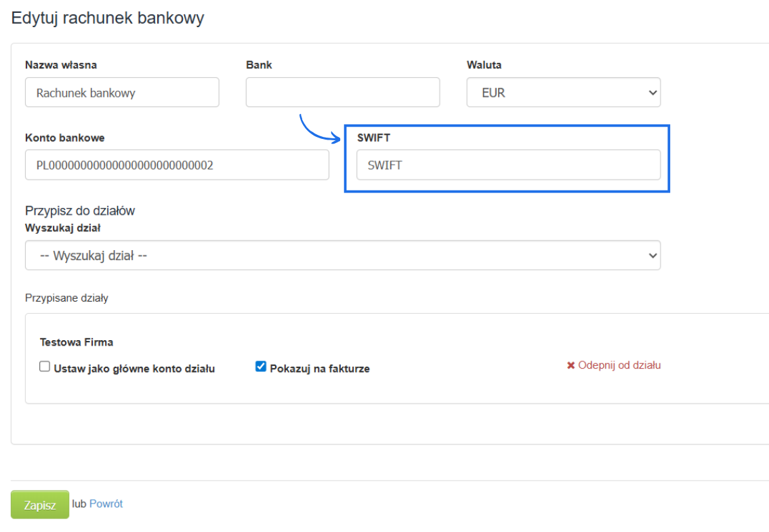Focus the Nazwa własna text field

122,93
